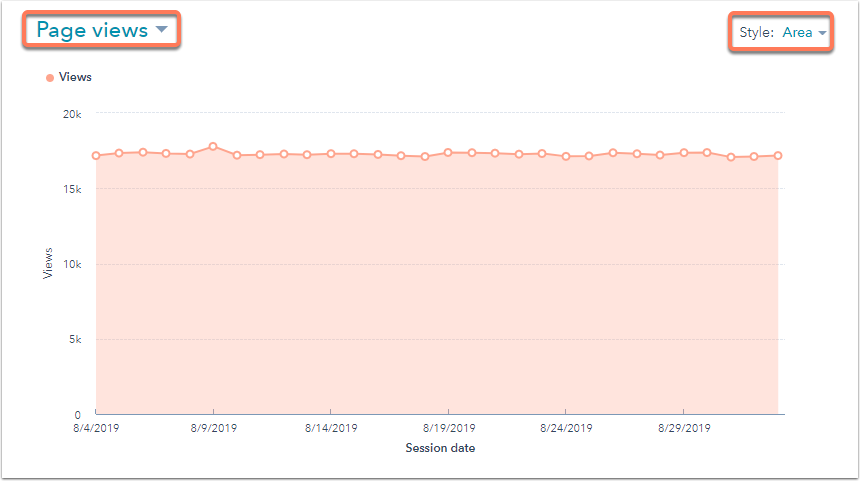Open the Style dropdown showing Area
This screenshot has width=860, height=481.
click(782, 33)
